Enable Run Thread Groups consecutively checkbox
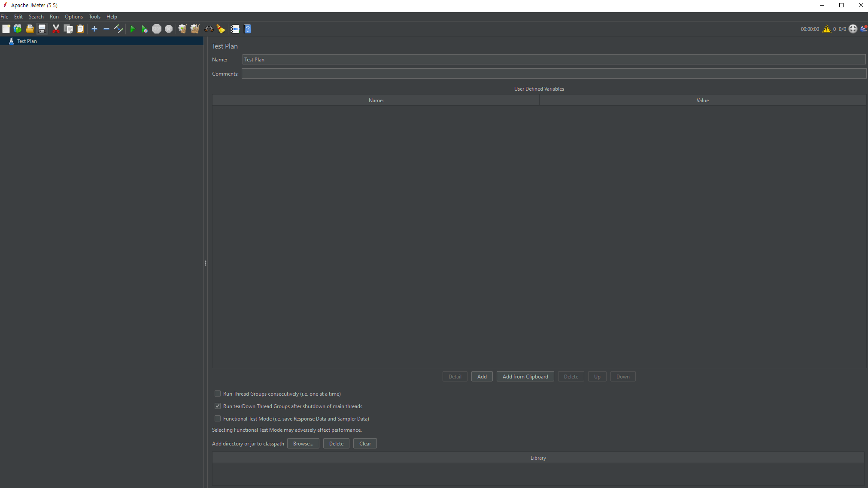 [218, 393]
